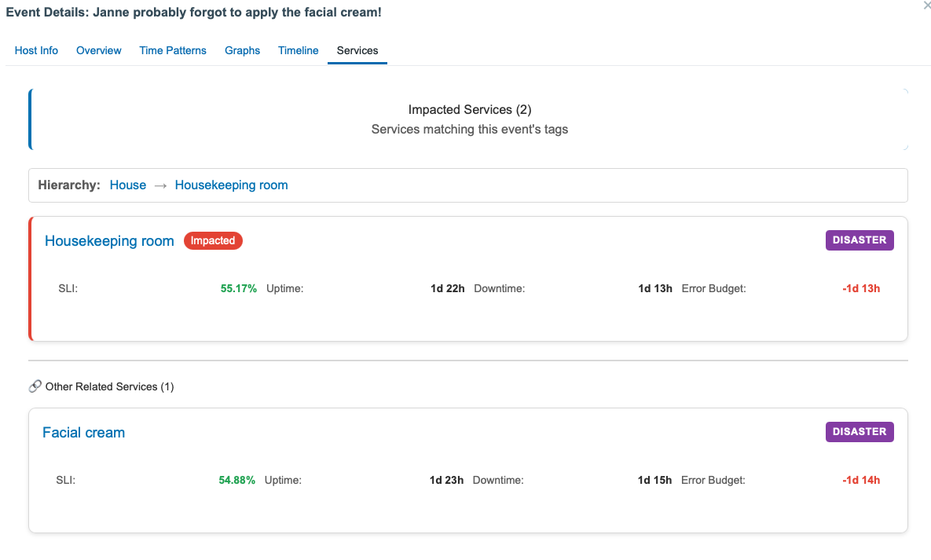Screen dimensions: 931x560
Task: Open the Timeline tab
Action: point(299,50)
